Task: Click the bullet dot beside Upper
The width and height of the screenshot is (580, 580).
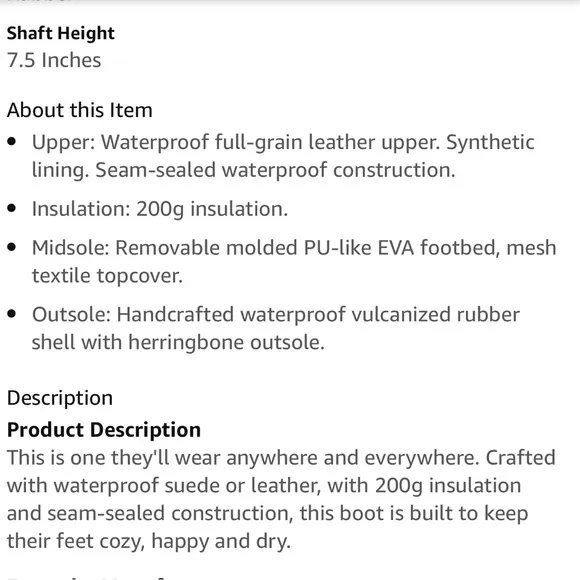Action: (x=12, y=142)
